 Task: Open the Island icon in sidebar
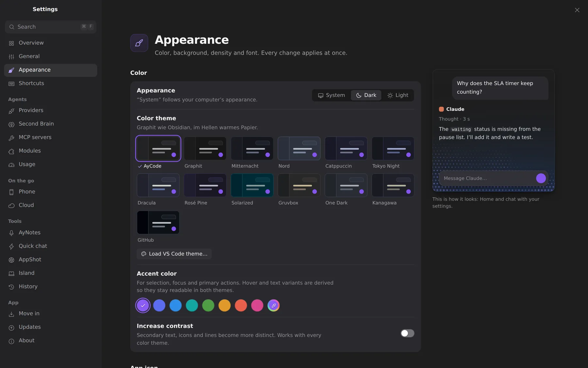[11, 273]
